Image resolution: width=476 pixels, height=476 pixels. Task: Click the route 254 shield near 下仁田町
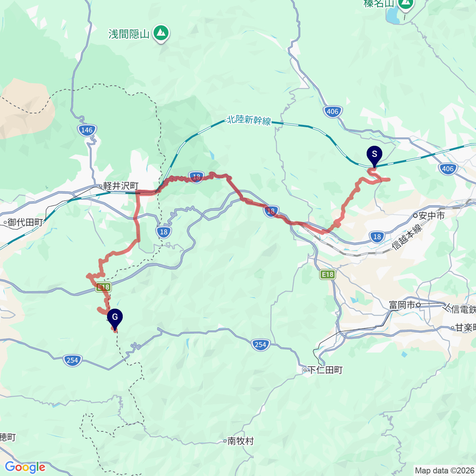click(x=260, y=344)
